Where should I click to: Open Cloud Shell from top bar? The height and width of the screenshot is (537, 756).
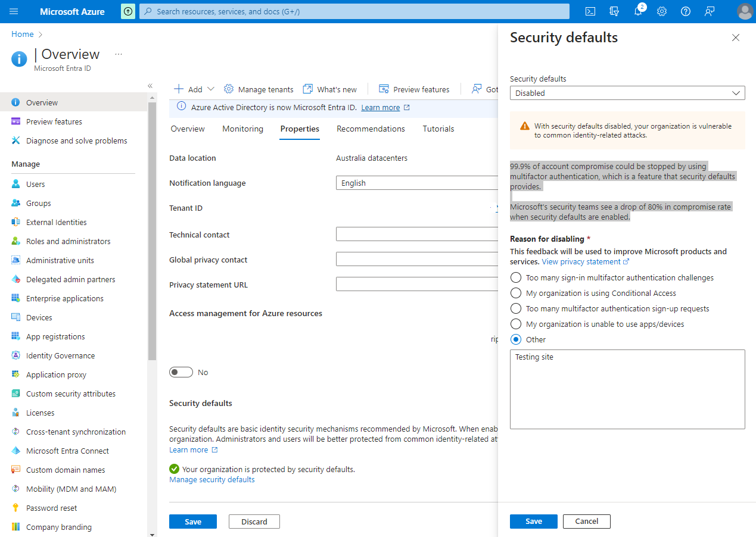[590, 11]
